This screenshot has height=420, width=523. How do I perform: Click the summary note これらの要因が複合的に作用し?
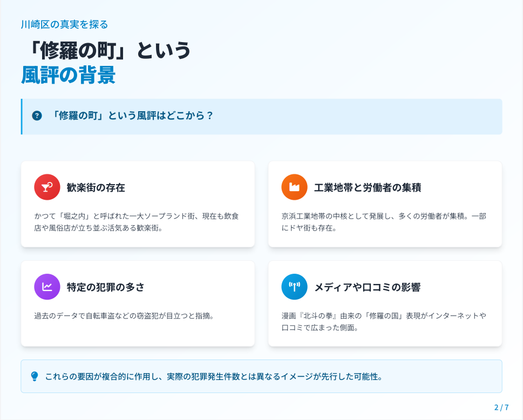pos(214,377)
